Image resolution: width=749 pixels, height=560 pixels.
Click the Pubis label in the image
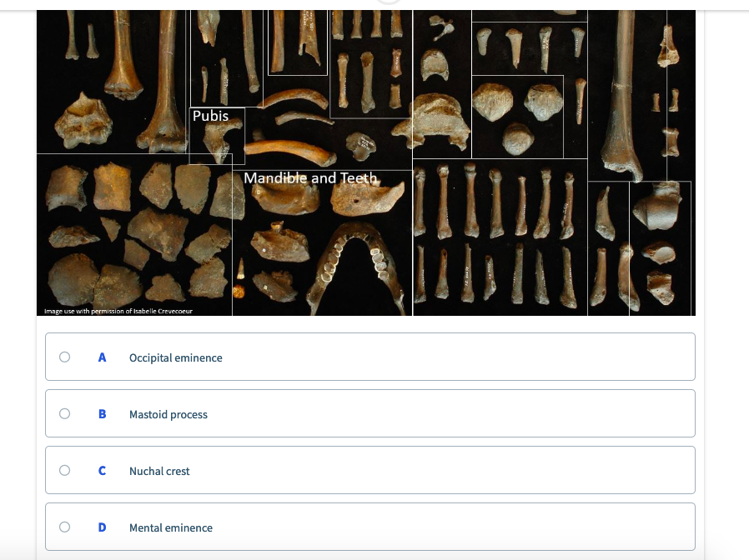pyautogui.click(x=210, y=116)
